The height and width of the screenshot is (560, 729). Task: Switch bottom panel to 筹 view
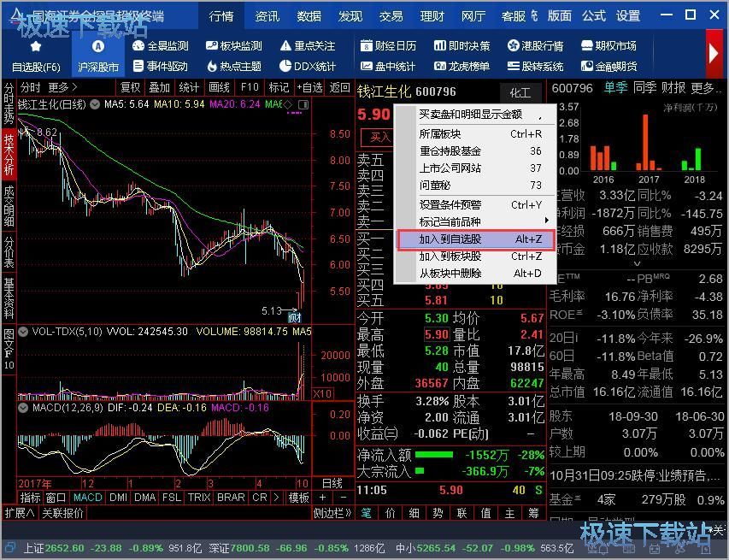pyautogui.click(x=533, y=513)
